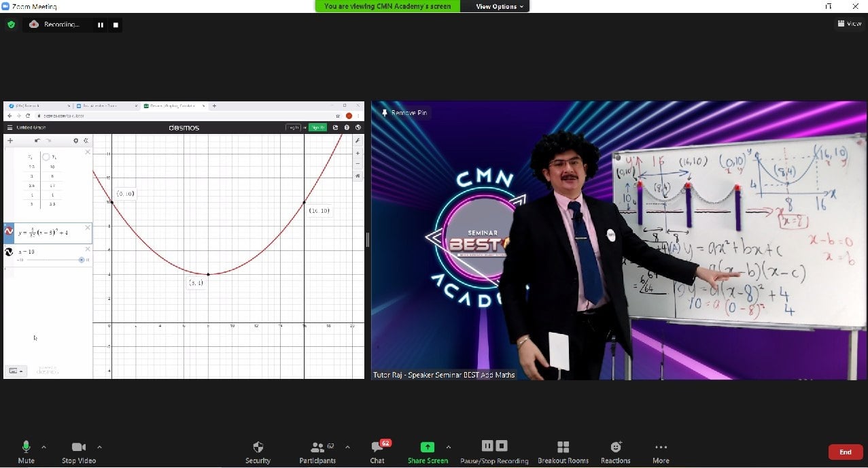
Task: Click the green Share Screen icon
Action: [428, 447]
